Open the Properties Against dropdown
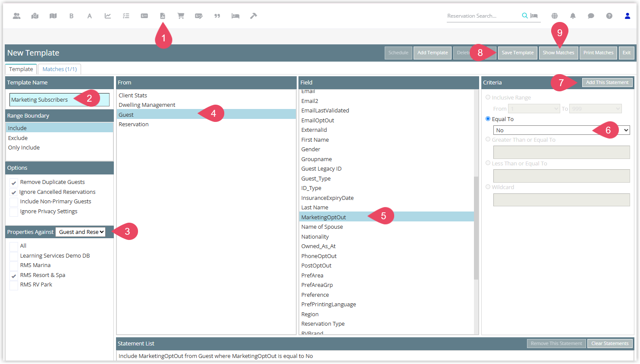640x364 pixels. (81, 232)
